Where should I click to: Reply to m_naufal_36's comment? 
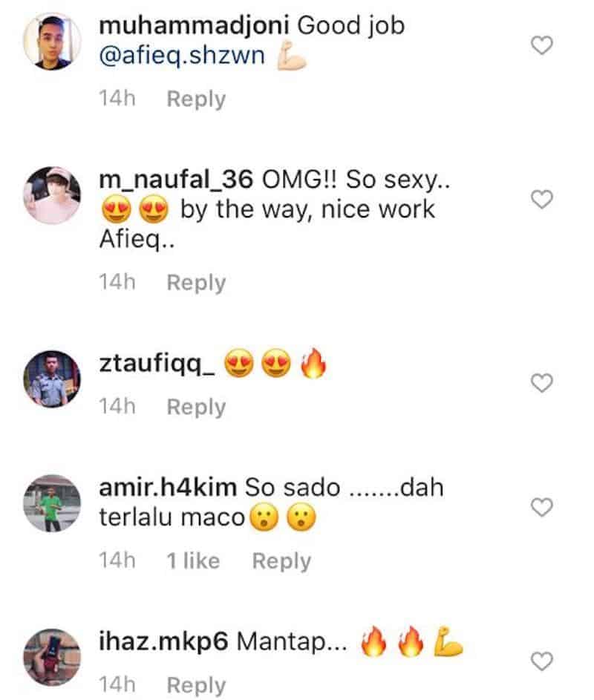[x=196, y=282]
